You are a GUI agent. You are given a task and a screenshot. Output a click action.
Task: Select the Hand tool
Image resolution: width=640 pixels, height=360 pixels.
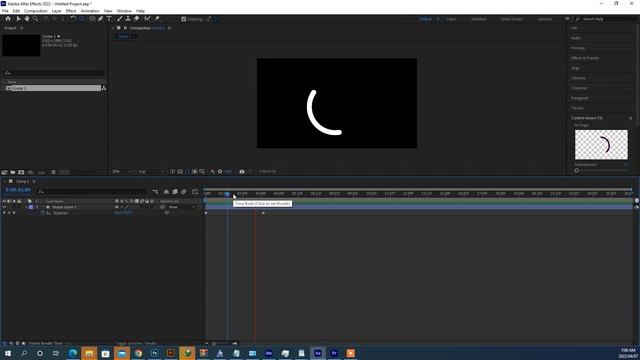(x=27, y=19)
